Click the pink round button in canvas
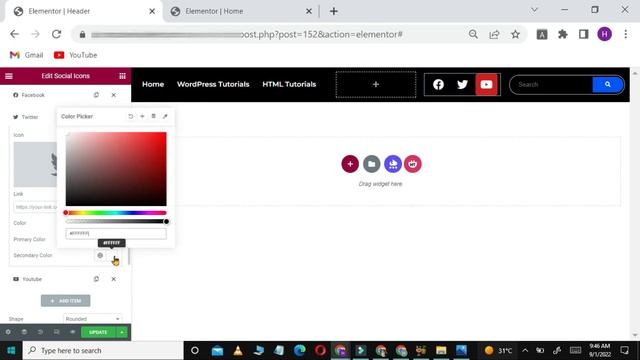The image size is (640, 360). point(413,164)
